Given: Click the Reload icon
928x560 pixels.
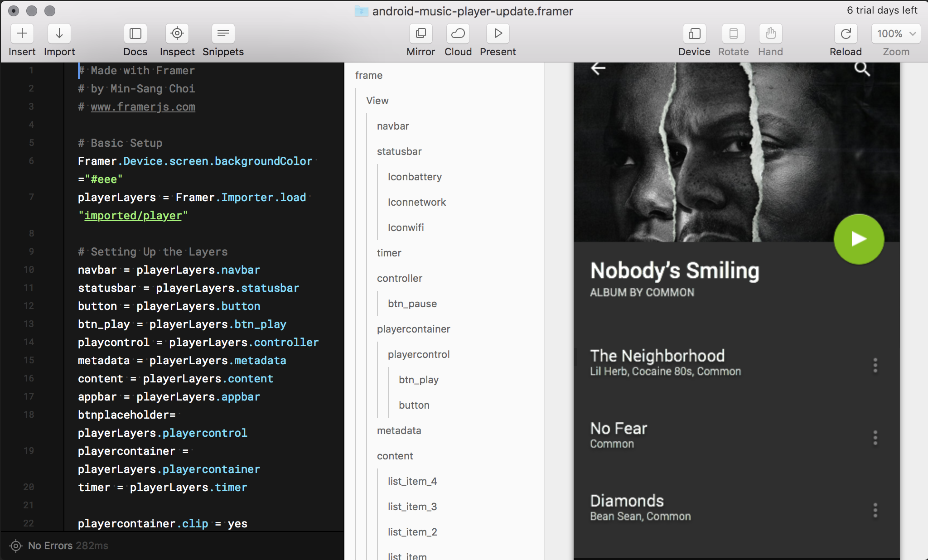Looking at the screenshot, I should click(x=846, y=34).
